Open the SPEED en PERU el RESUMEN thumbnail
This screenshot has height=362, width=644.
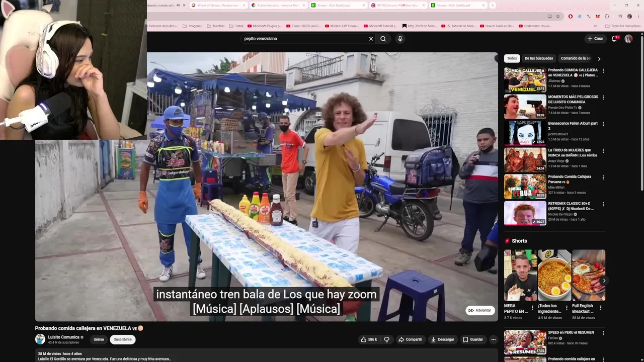click(525, 342)
